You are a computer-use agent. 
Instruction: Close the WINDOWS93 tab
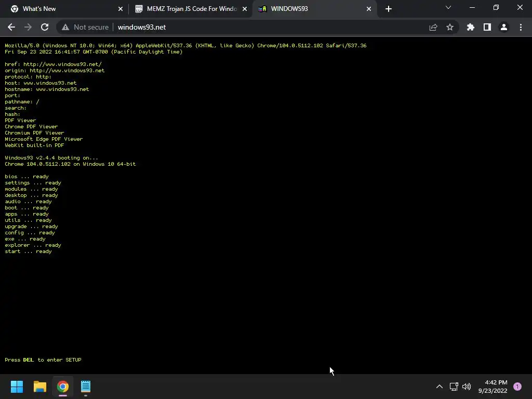tap(369, 9)
